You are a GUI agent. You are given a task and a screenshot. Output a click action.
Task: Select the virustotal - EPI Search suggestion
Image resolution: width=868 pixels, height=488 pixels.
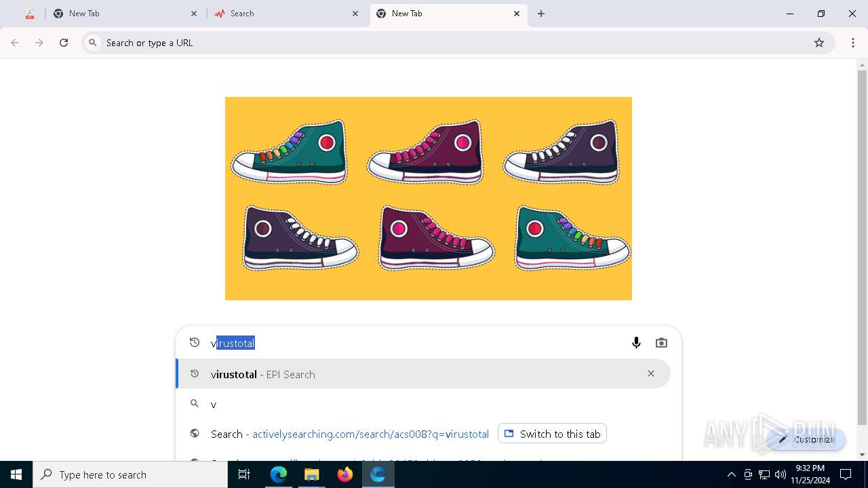[x=423, y=374]
